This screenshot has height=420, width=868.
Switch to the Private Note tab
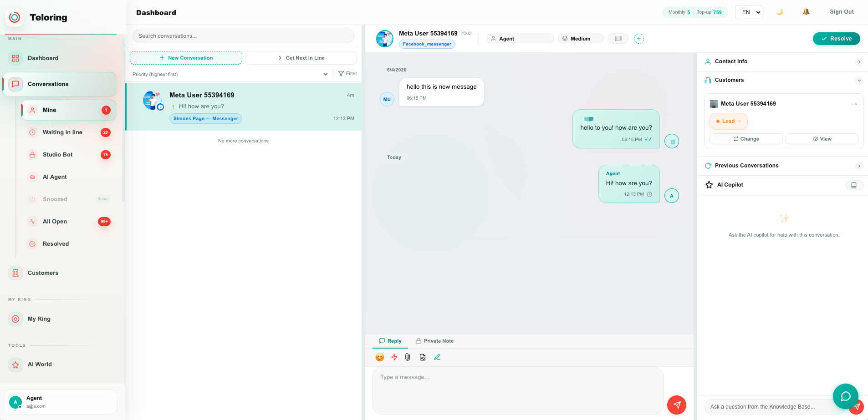[434, 341]
